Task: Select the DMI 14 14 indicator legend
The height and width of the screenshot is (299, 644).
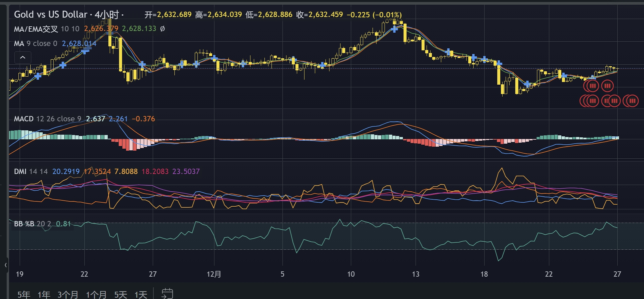Action: tap(31, 171)
